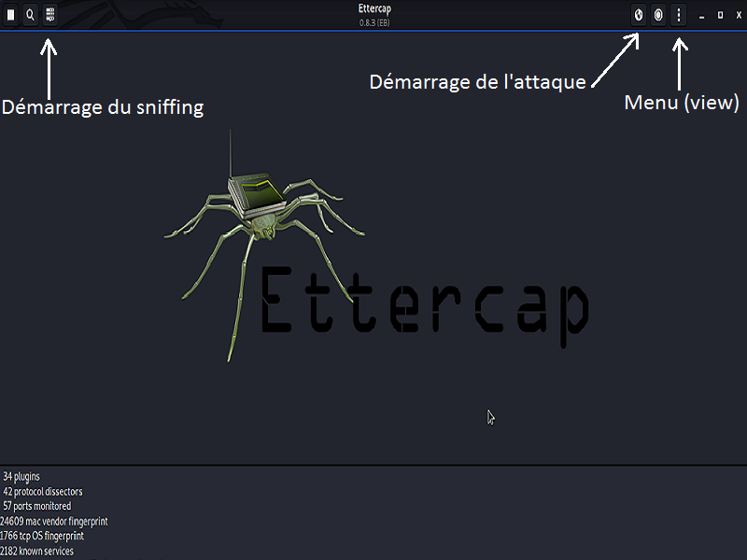Click the Ettercap title in header bar

pyautogui.click(x=374, y=8)
